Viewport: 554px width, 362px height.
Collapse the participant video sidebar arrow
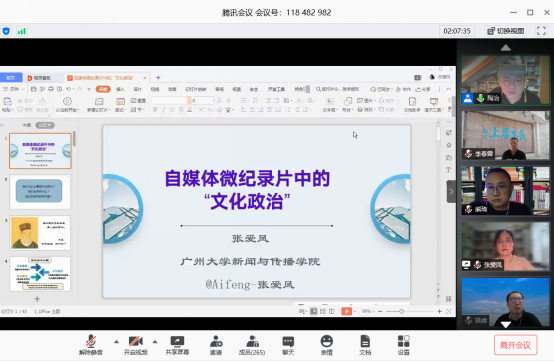451,192
